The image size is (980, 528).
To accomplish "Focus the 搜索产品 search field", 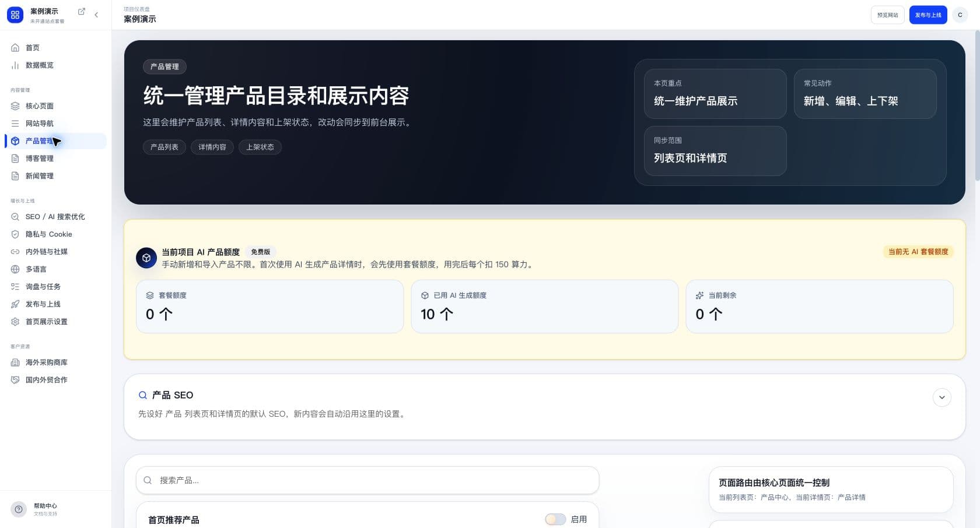I will (x=367, y=480).
